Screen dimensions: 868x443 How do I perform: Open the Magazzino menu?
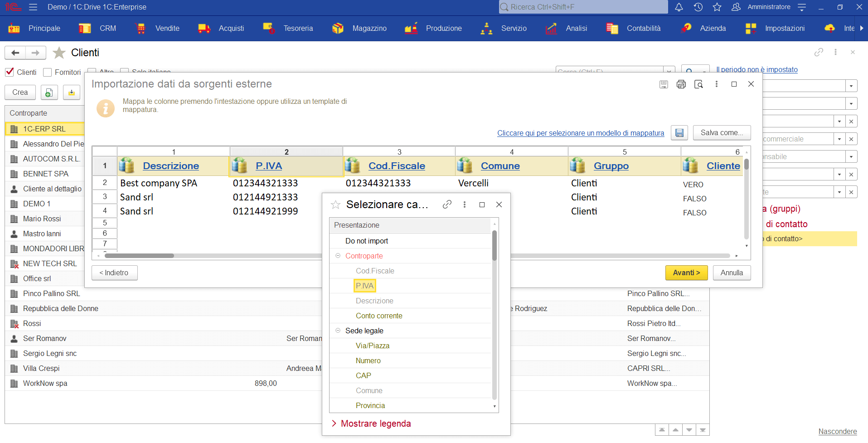point(359,28)
